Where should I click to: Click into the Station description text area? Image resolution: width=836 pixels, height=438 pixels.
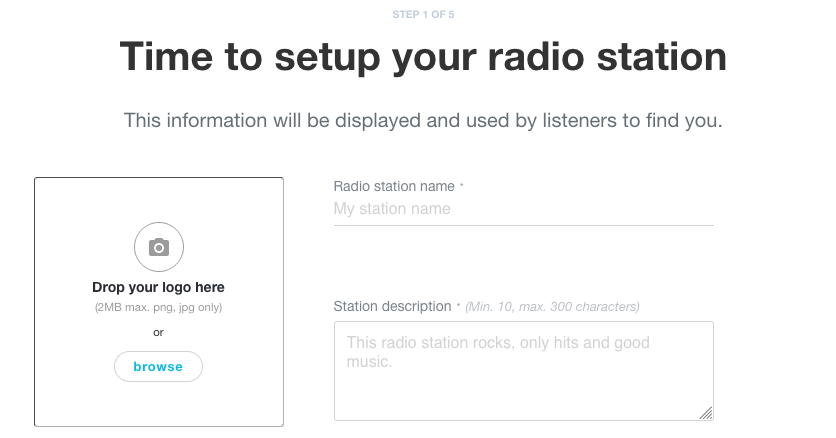[524, 371]
